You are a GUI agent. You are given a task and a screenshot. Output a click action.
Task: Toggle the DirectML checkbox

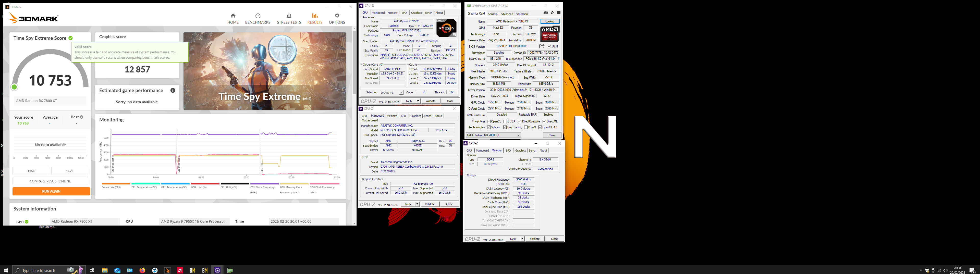click(x=544, y=121)
